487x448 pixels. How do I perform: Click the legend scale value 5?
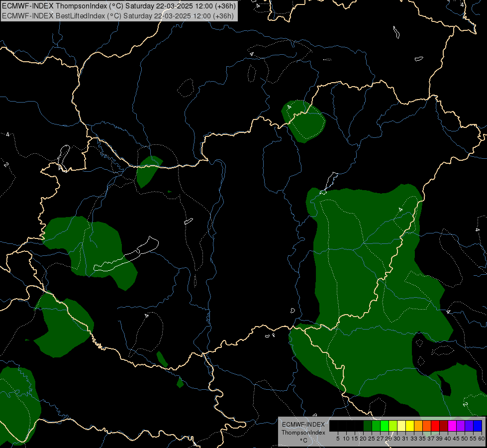point(338,439)
